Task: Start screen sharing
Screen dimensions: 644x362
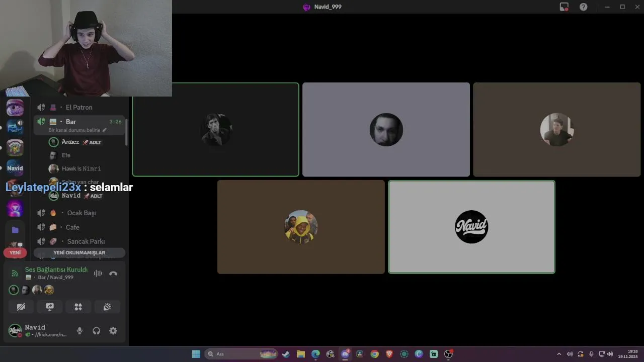Action: [x=50, y=307]
